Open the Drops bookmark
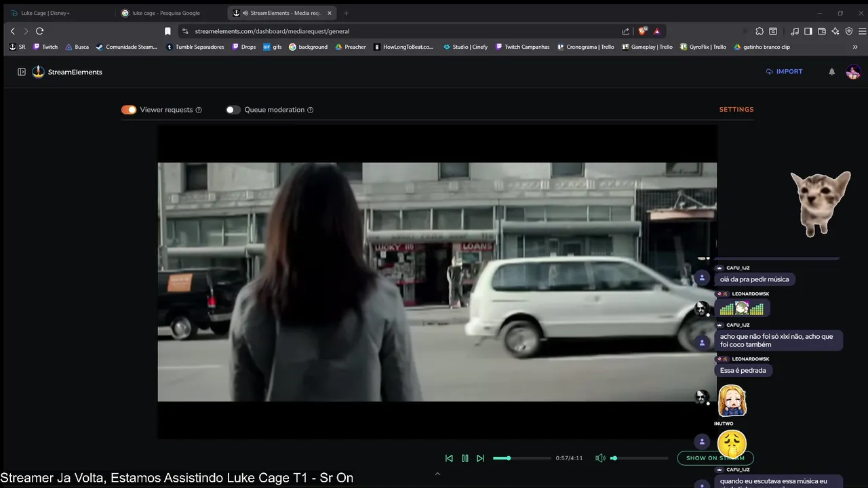 pos(244,47)
